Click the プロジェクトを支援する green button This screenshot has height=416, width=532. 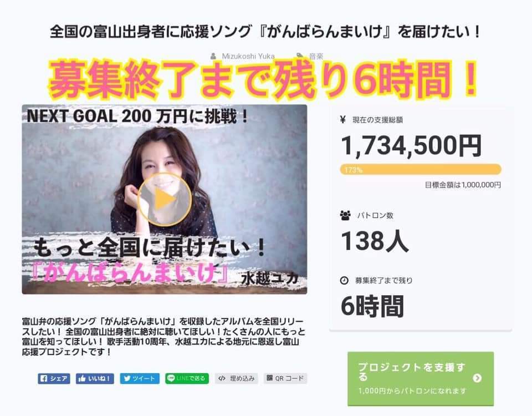[421, 378]
